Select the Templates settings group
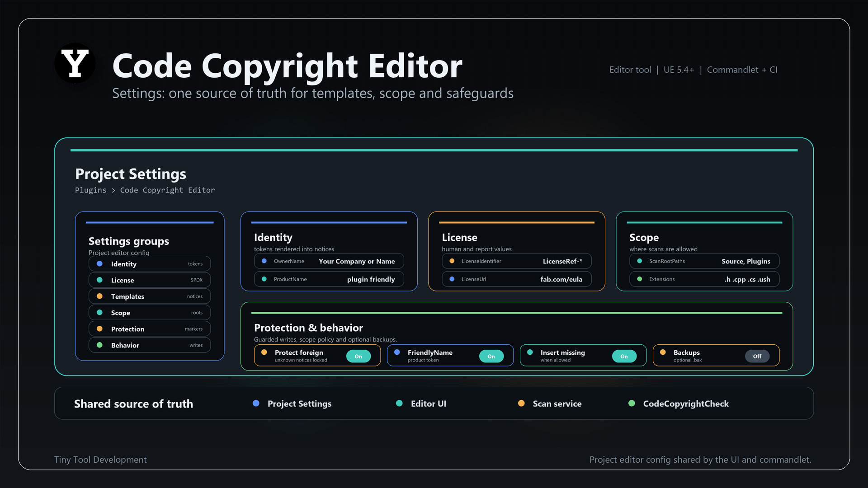The width and height of the screenshot is (868, 488). 150,296
